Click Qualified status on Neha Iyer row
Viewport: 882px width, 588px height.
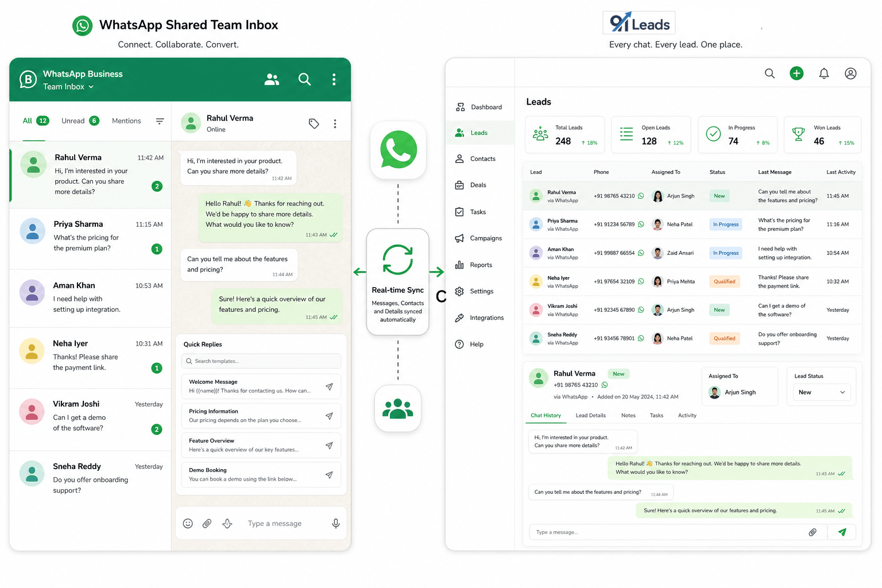[724, 281]
